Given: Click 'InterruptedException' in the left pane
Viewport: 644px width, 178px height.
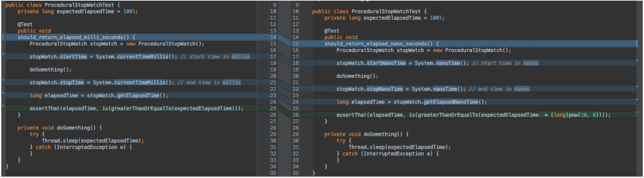Looking at the screenshot, I should [87, 147].
